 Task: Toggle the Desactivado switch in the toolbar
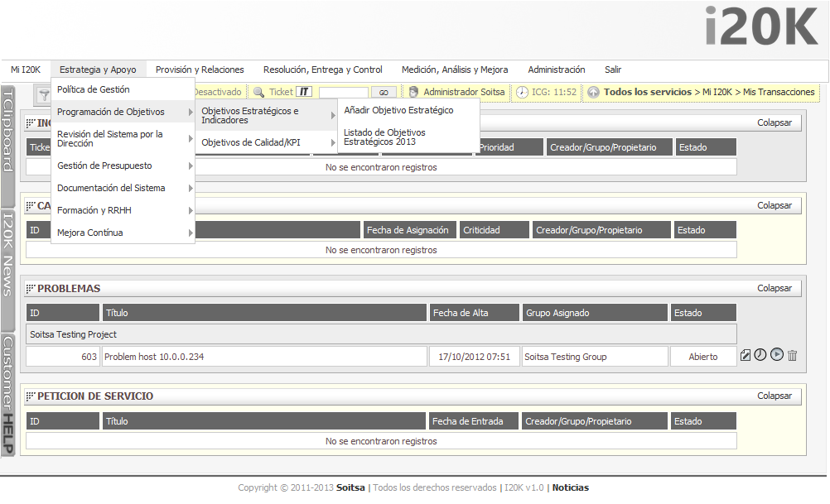click(217, 92)
